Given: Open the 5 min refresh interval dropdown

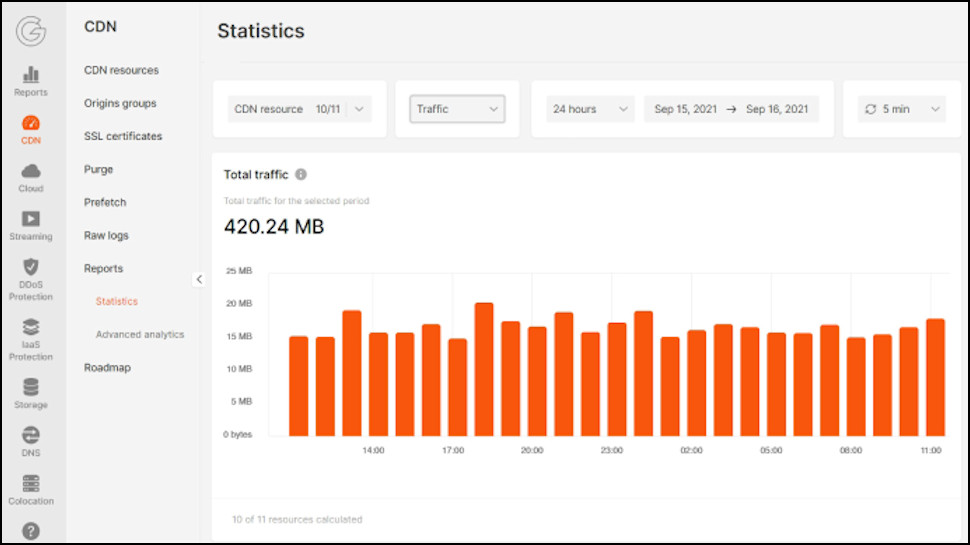Looking at the screenshot, I should pyautogui.click(x=901, y=109).
